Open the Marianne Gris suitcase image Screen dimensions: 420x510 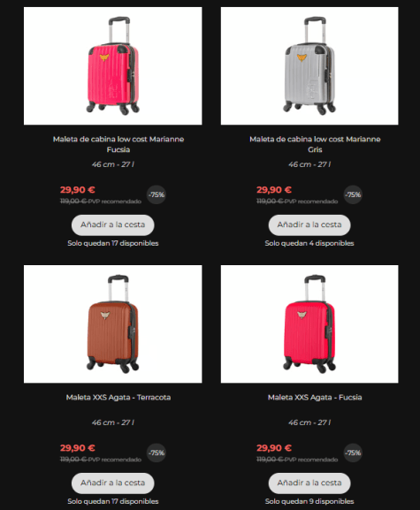tap(309, 65)
